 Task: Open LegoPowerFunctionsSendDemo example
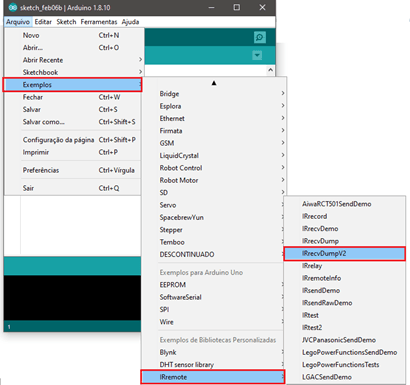[x=345, y=352]
